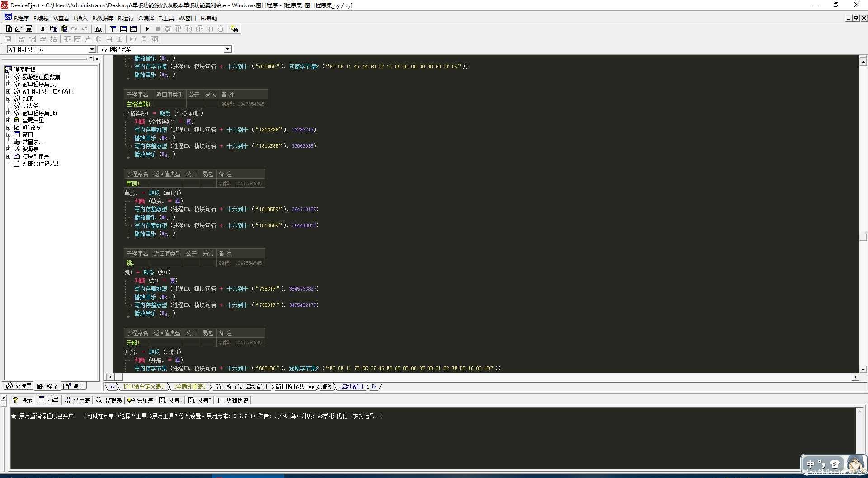Click the New file toolbar icon
Image resolution: width=868 pixels, height=478 pixels.
pos(9,28)
